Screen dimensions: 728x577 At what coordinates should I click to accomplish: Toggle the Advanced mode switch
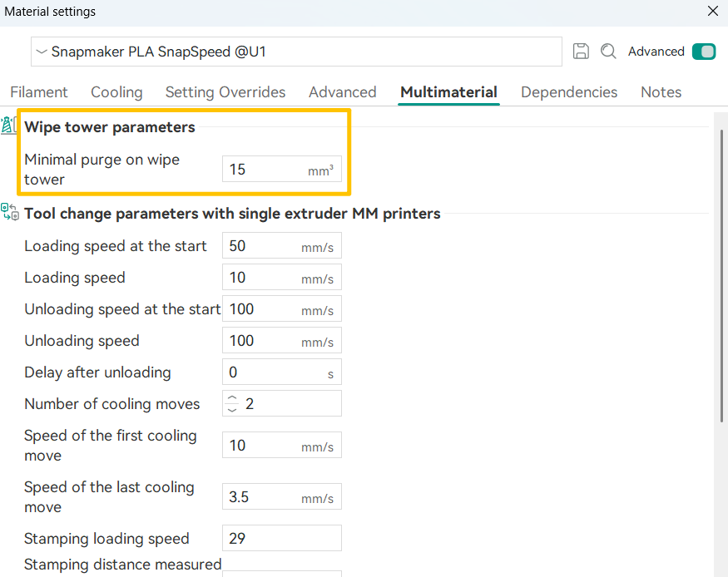[703, 52]
